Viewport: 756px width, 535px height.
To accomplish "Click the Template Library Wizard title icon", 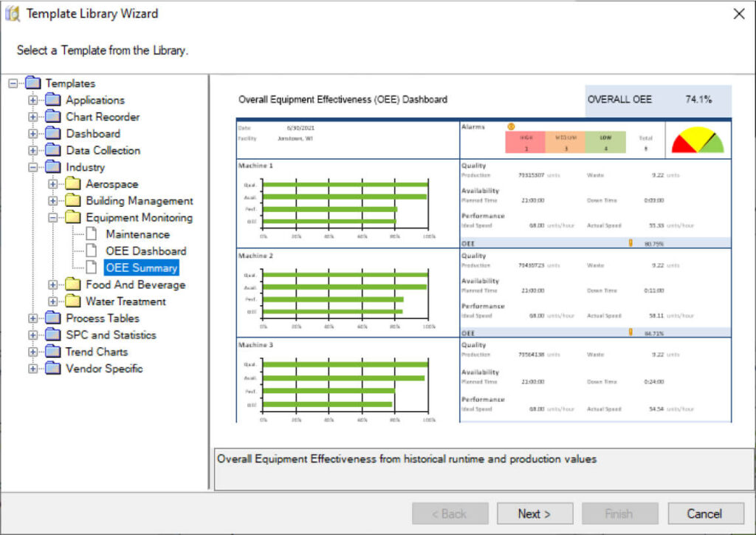I will coord(13,14).
